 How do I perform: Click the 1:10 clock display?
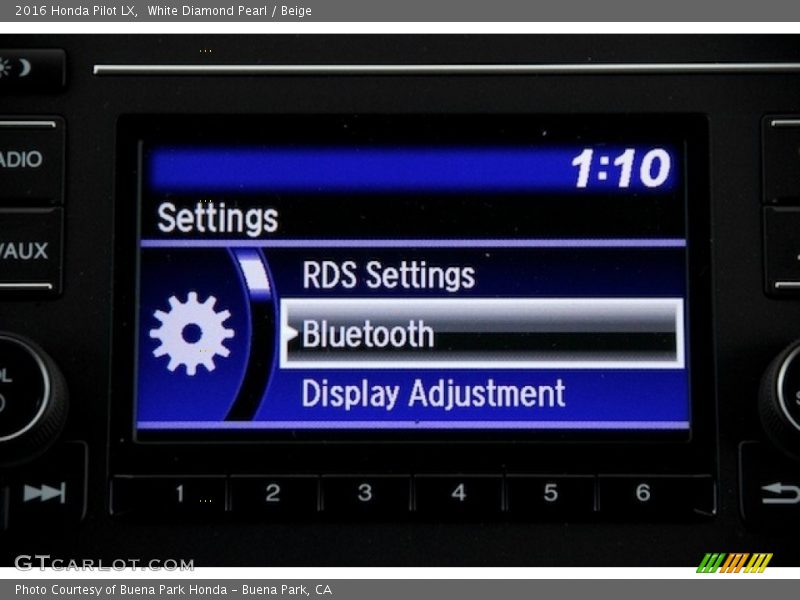click(x=621, y=168)
